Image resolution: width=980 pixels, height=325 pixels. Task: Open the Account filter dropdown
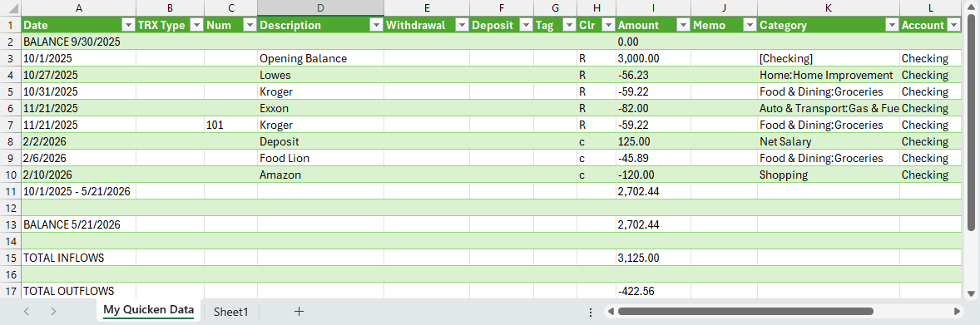click(953, 26)
